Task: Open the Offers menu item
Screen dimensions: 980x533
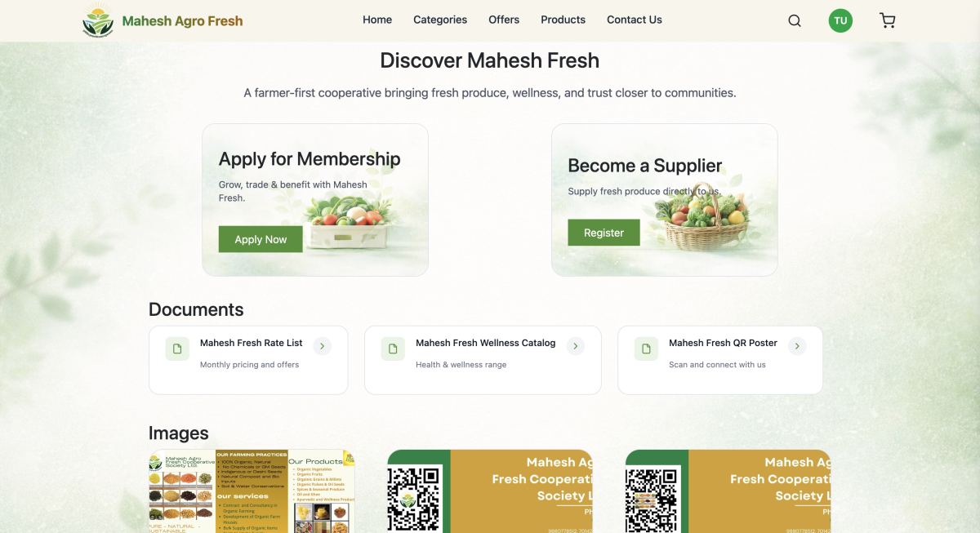Action: coord(504,20)
